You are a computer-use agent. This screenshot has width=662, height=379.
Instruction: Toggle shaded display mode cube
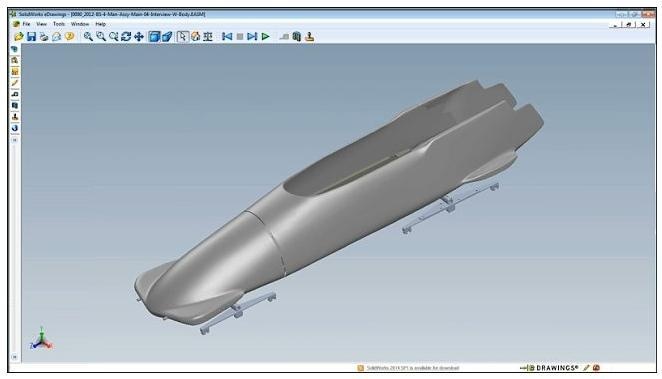coord(154,37)
